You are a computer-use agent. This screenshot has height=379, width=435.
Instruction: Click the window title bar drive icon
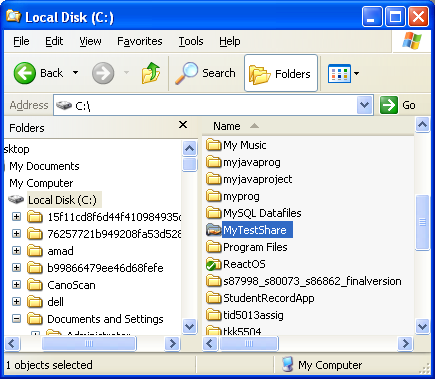(x=13, y=16)
